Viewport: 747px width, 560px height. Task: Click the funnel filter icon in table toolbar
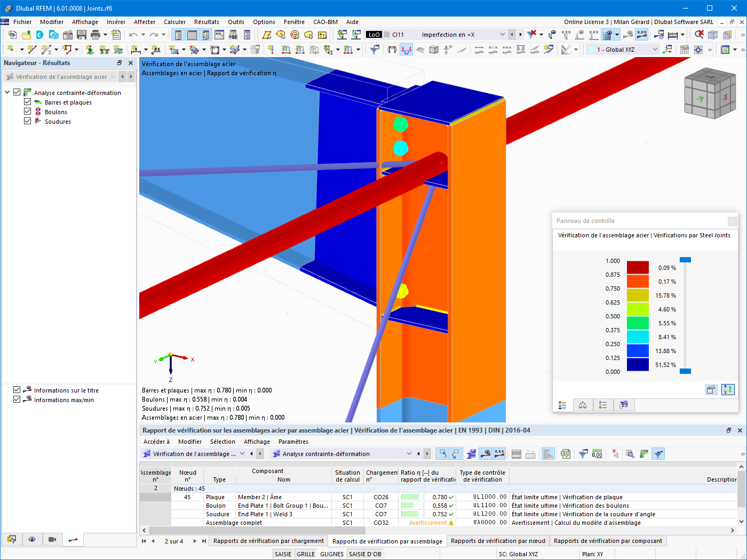click(583, 454)
